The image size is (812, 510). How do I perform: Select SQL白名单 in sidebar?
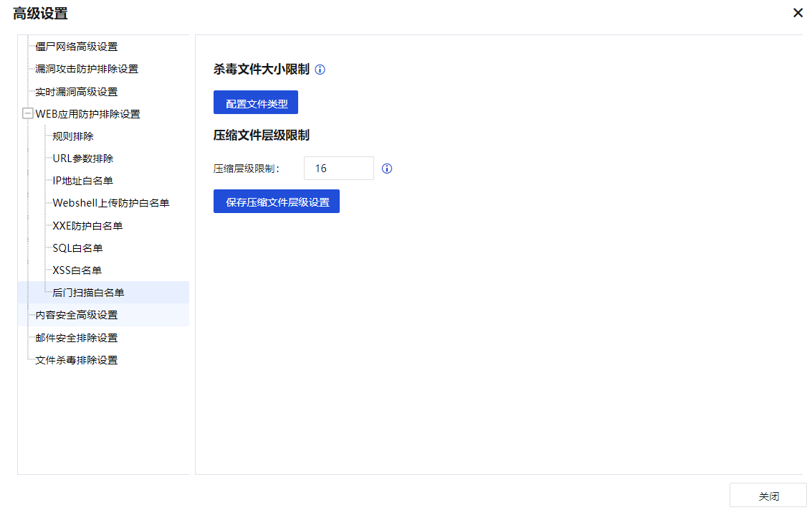coord(77,248)
